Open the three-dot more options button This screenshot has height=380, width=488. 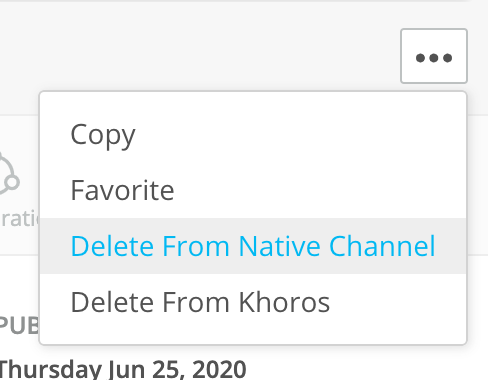434,56
